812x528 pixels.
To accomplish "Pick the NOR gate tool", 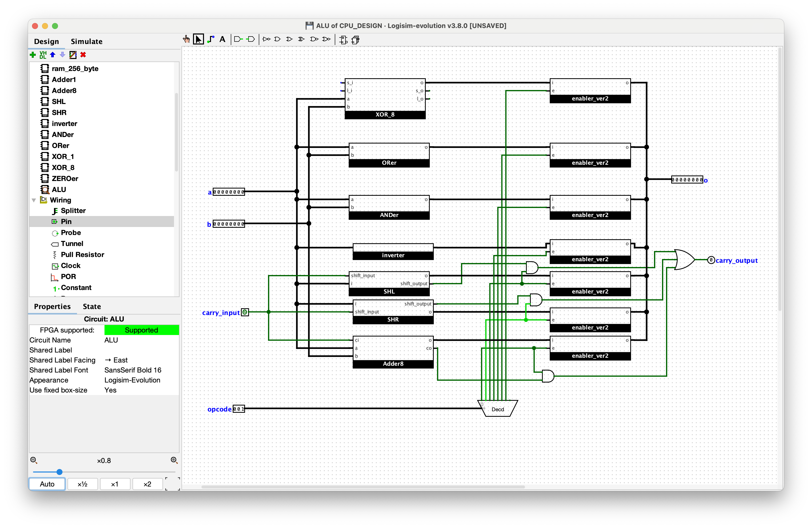I will point(326,39).
